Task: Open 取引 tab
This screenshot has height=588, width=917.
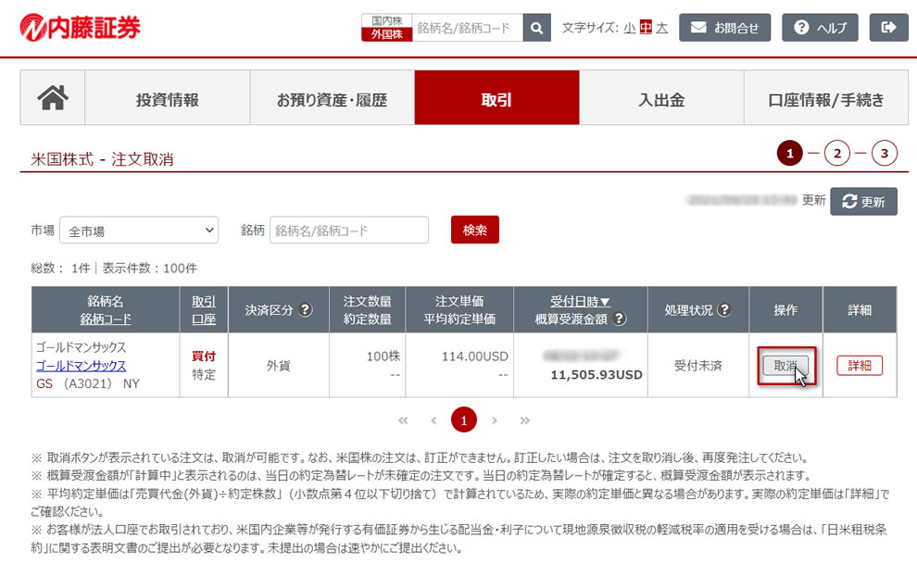Action: pyautogui.click(x=497, y=97)
